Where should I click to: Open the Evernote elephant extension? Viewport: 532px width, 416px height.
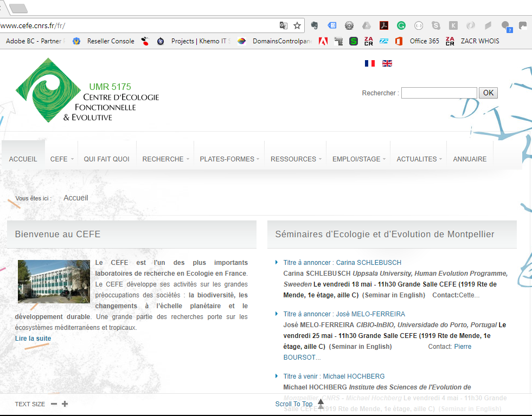315,25
